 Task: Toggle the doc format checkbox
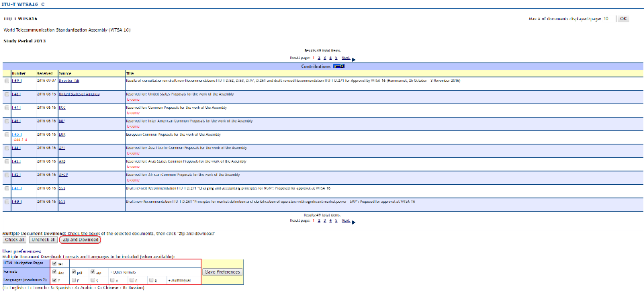click(54, 272)
